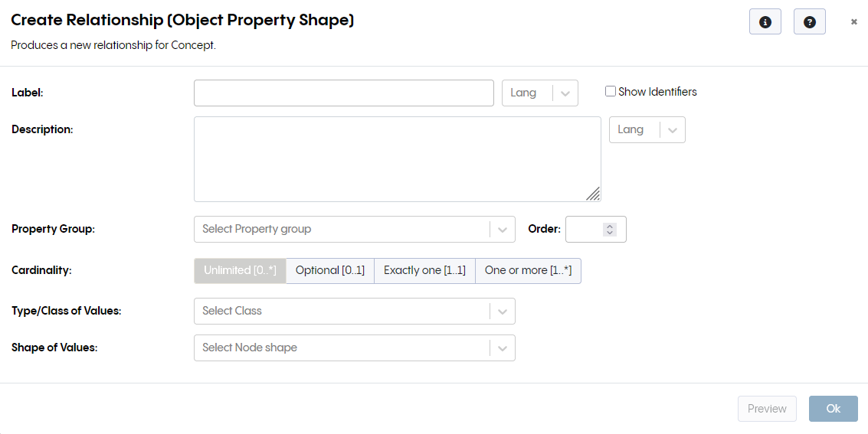Select Optional [0..1] cardinality
This screenshot has height=434, width=868.
pos(330,270)
